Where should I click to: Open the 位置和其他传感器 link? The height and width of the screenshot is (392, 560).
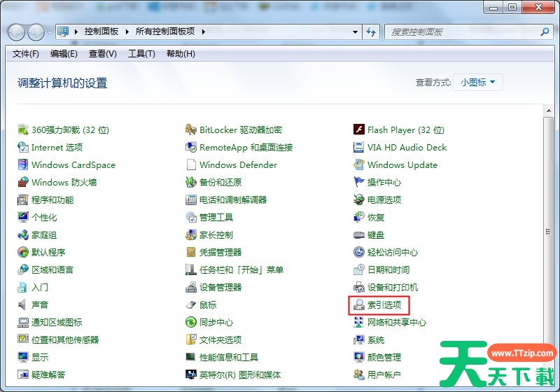tap(65, 340)
